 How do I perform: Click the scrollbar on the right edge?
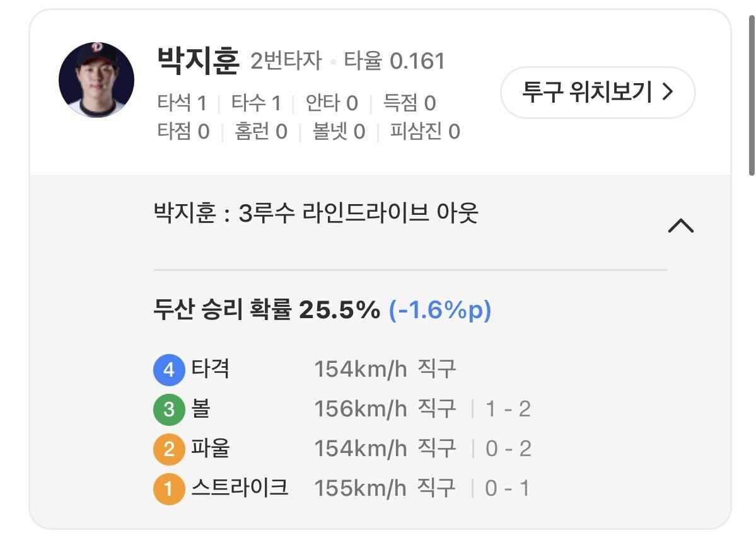[x=751, y=94]
